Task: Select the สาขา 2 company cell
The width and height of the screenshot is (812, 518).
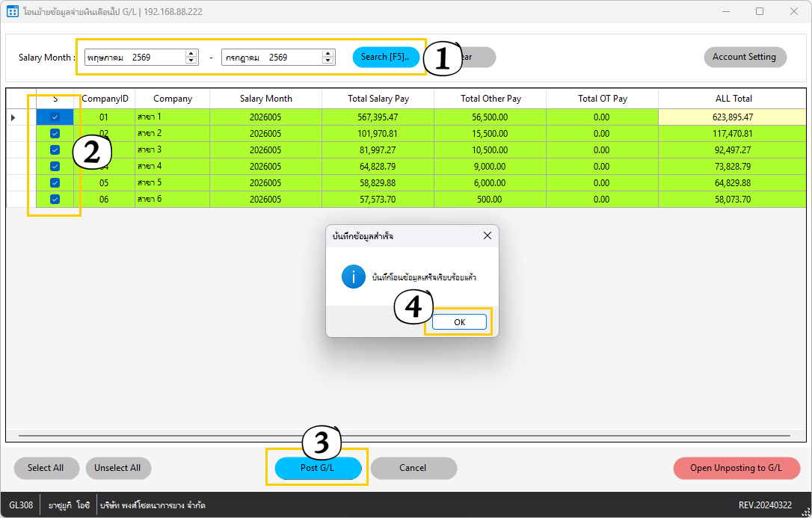Action: pyautogui.click(x=173, y=134)
